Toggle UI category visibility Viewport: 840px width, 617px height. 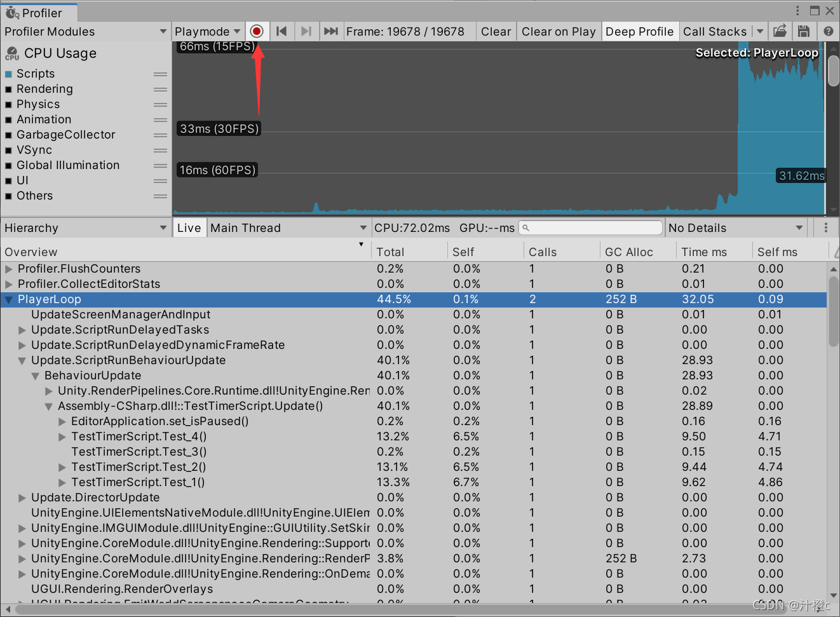pyautogui.click(x=9, y=181)
